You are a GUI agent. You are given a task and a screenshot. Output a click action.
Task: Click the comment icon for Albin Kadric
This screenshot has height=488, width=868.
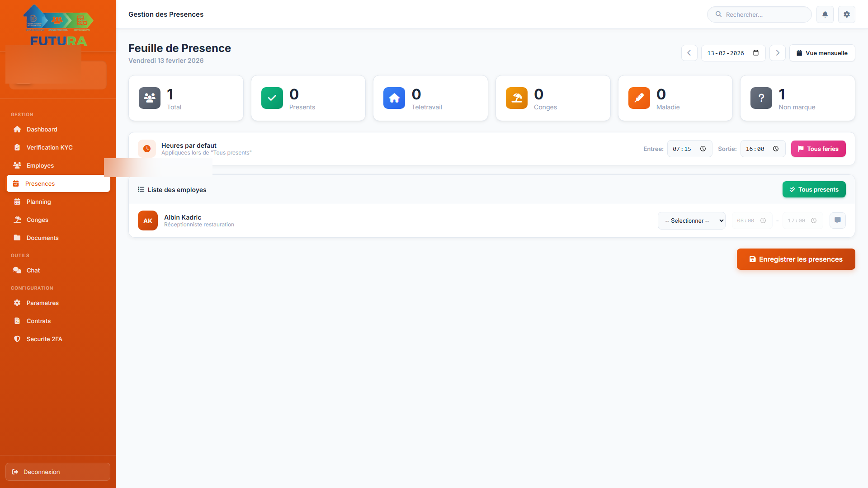[837, 221]
